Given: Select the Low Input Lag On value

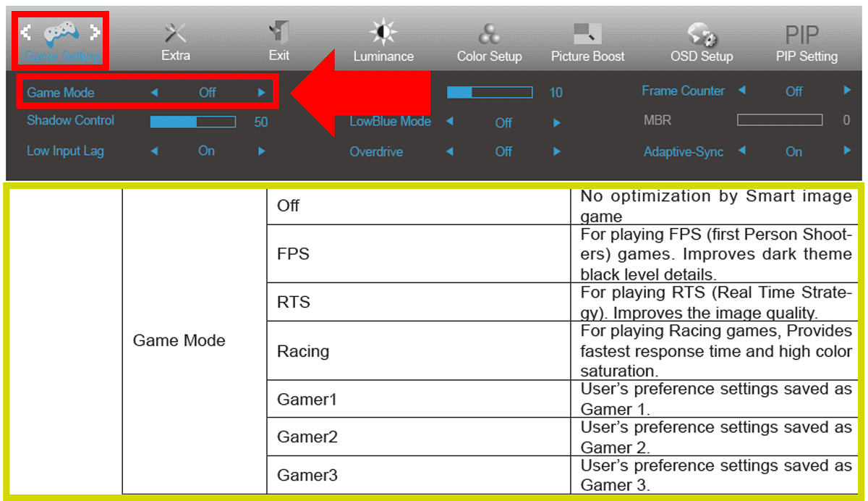Looking at the screenshot, I should pos(206,151).
